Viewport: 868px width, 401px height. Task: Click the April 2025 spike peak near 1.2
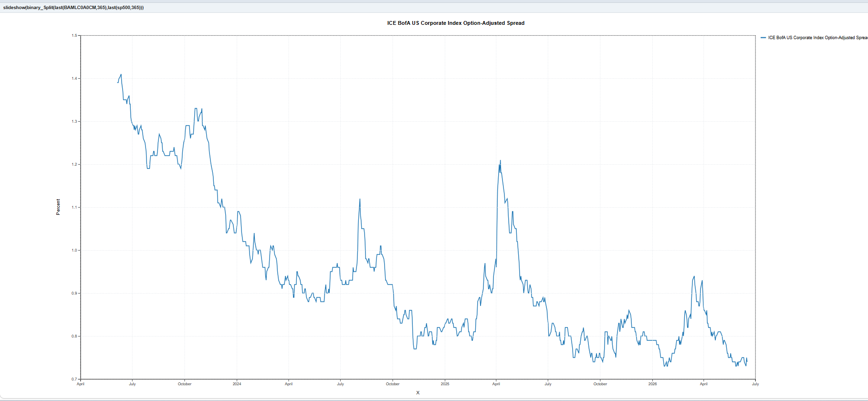pyautogui.click(x=500, y=161)
